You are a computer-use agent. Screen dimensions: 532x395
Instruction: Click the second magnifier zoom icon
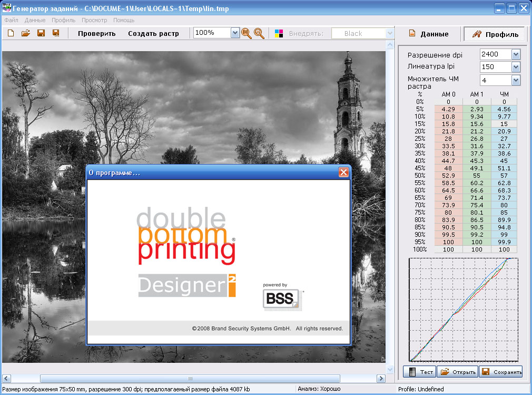pyautogui.click(x=259, y=33)
